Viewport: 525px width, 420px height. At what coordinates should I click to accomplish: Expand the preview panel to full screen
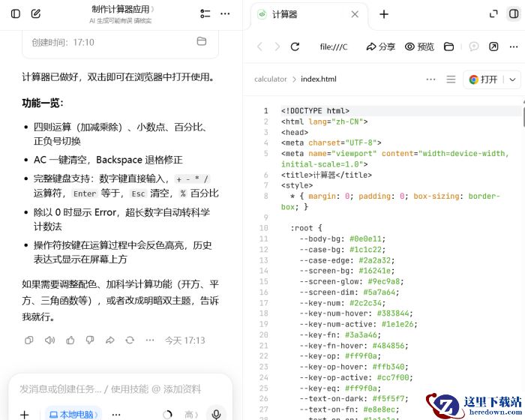tap(493, 13)
